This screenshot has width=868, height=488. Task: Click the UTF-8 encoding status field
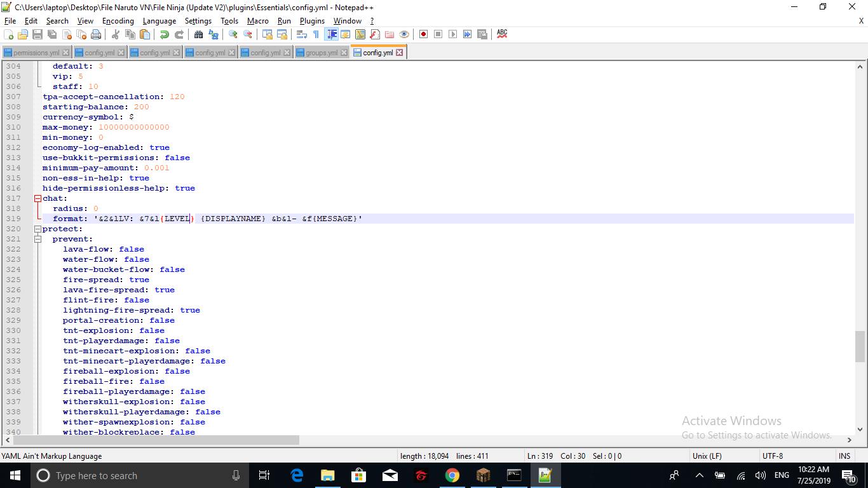pos(772,456)
